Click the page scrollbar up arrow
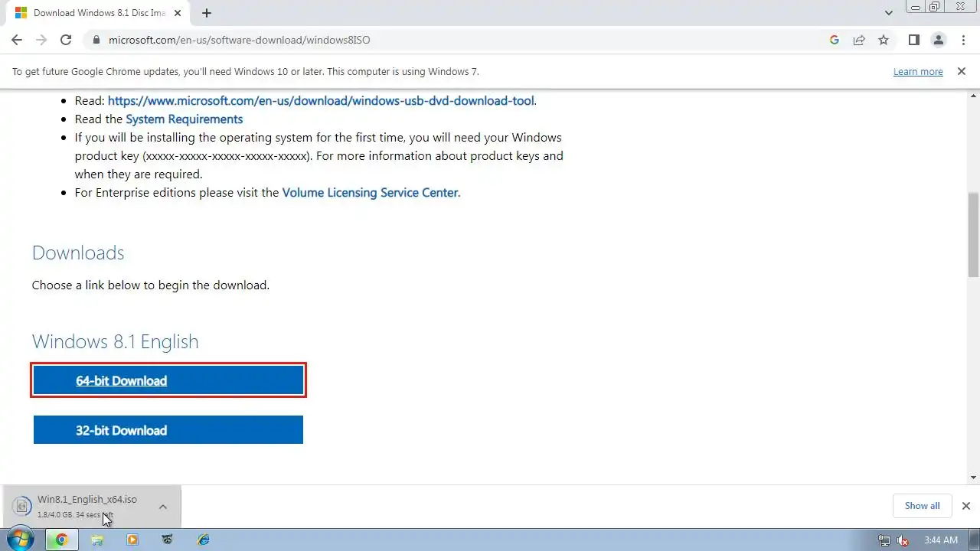 (973, 95)
